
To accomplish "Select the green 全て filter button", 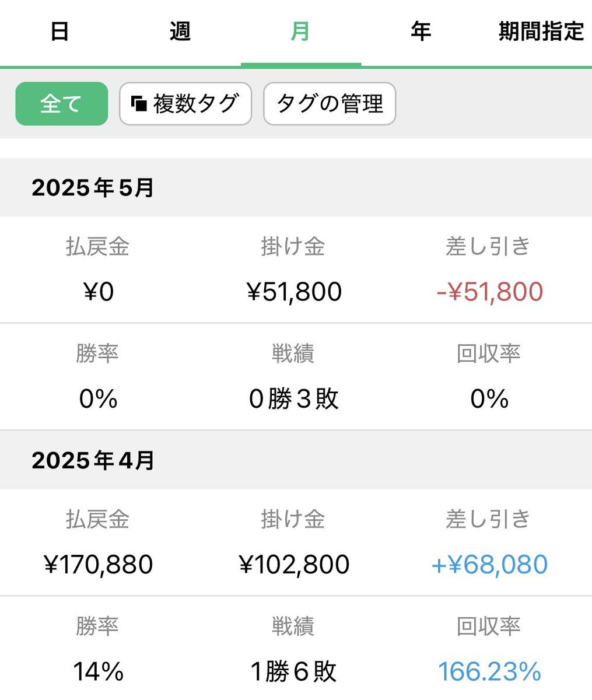I will tap(62, 104).
